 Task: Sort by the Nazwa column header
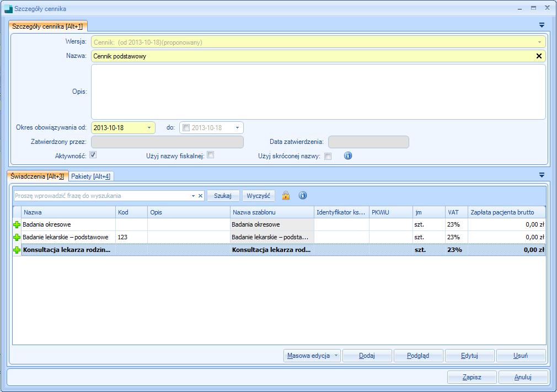(68, 212)
